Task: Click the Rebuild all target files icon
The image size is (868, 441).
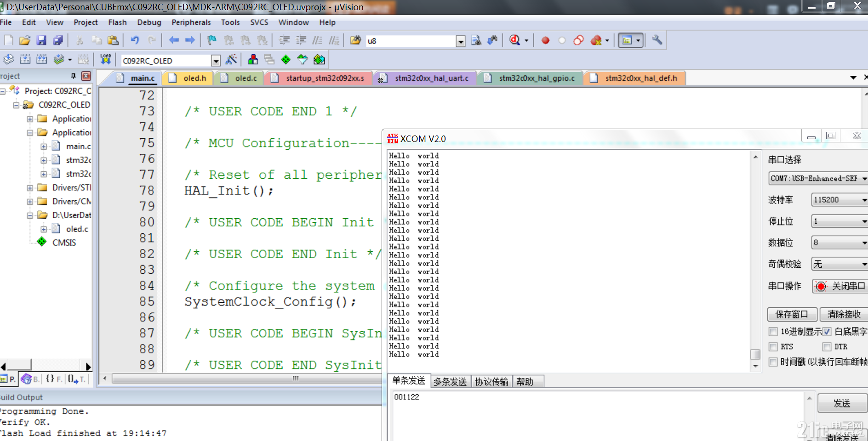Action: tap(42, 59)
